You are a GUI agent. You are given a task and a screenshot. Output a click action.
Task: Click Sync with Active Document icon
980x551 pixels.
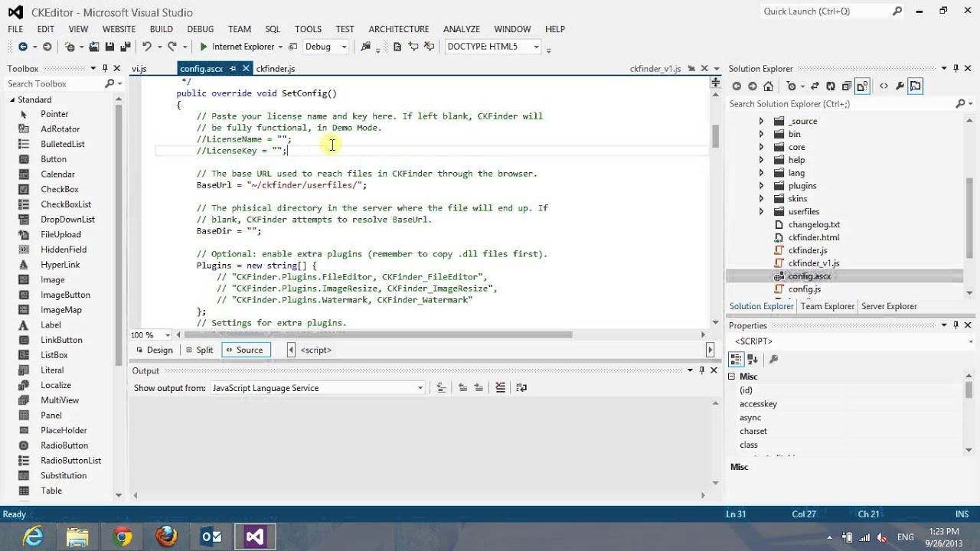tap(814, 86)
